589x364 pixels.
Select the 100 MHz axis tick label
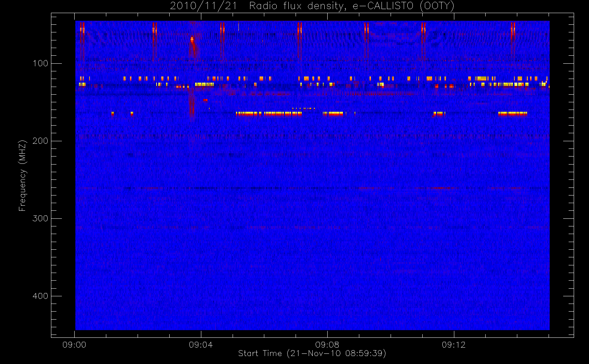tap(40, 63)
